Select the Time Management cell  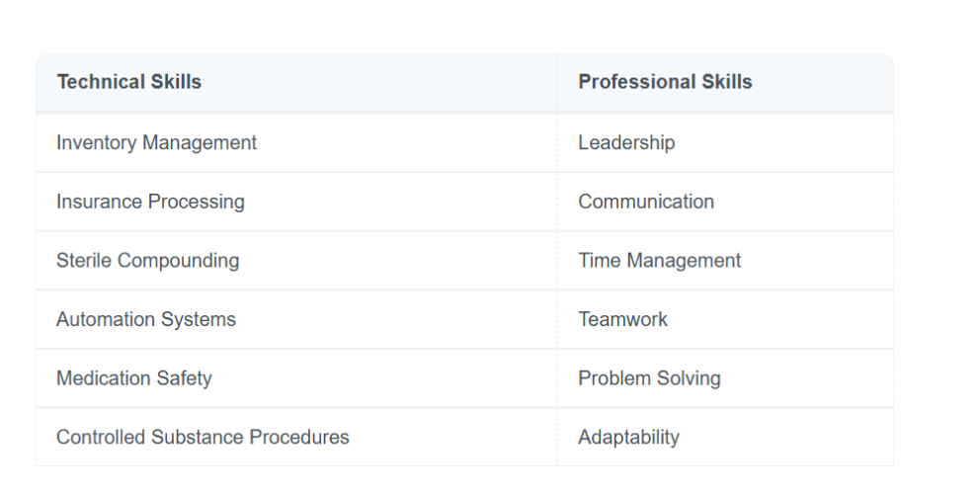(726, 260)
